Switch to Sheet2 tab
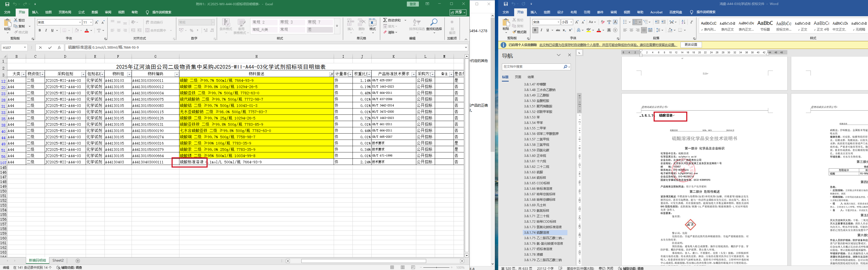Image resolution: width=868 pixels, height=270 pixels. [x=58, y=261]
